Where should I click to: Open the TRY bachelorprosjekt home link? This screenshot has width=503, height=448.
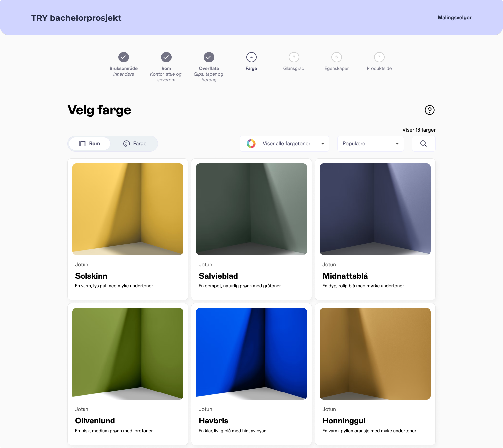(x=76, y=18)
